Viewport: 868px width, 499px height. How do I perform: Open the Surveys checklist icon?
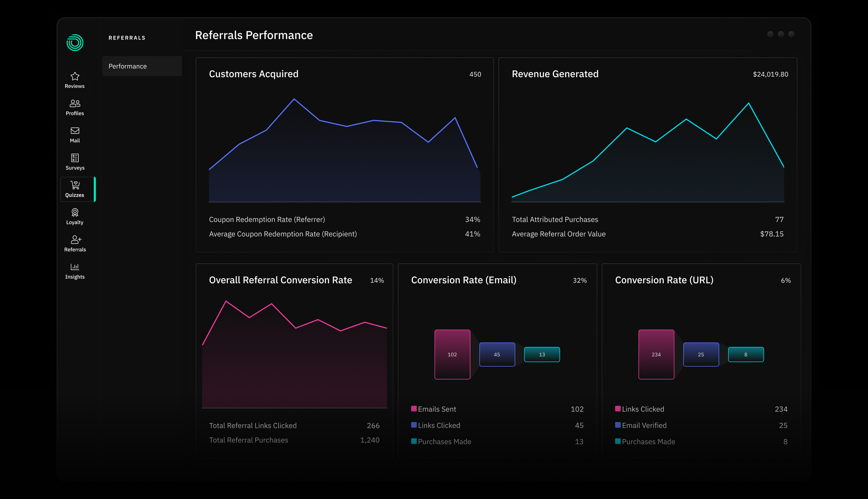tap(75, 158)
